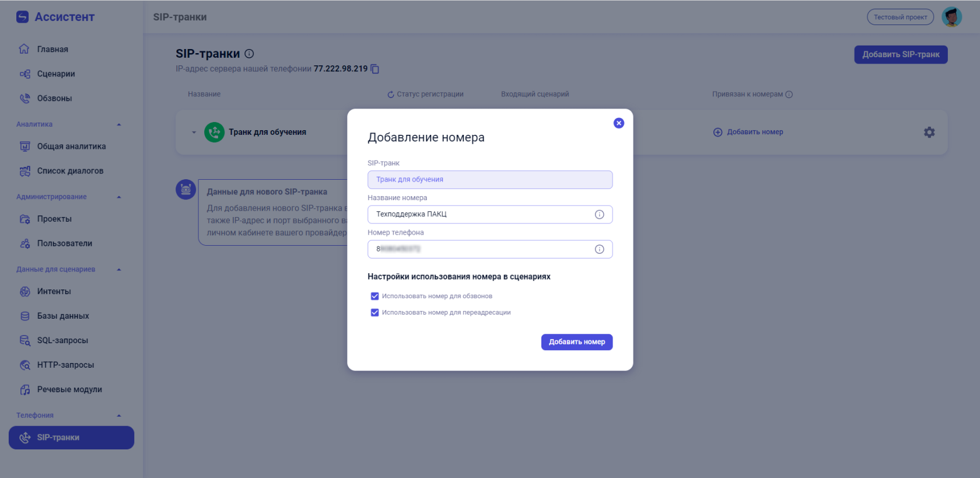Refresh Статус регистрации column
The image size is (980, 478).
(391, 95)
